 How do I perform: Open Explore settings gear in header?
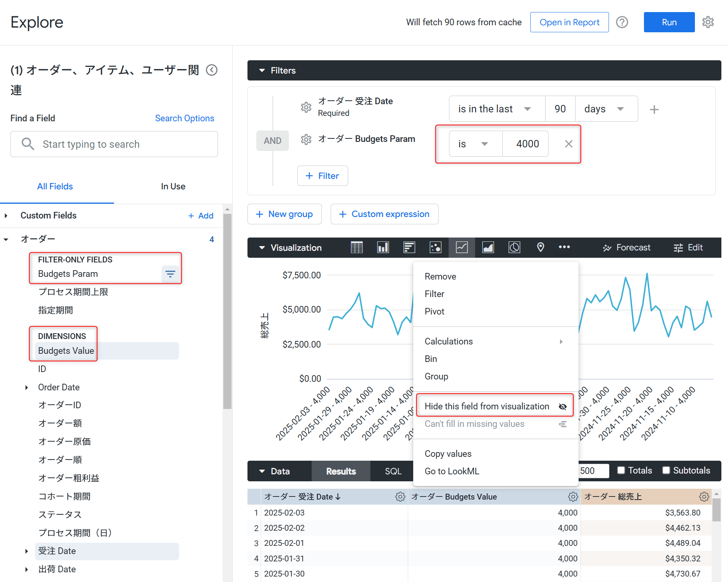pos(708,22)
